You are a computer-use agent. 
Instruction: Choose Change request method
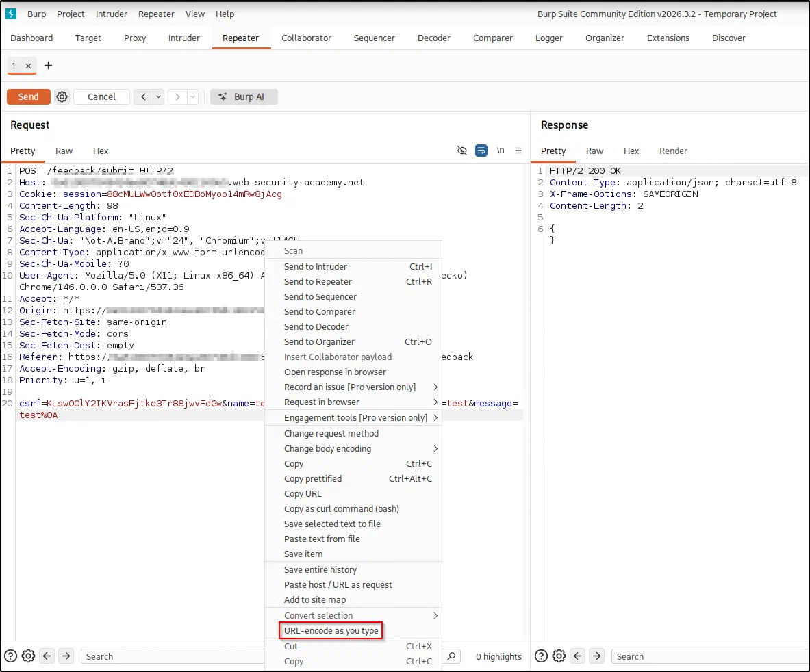coord(353,434)
